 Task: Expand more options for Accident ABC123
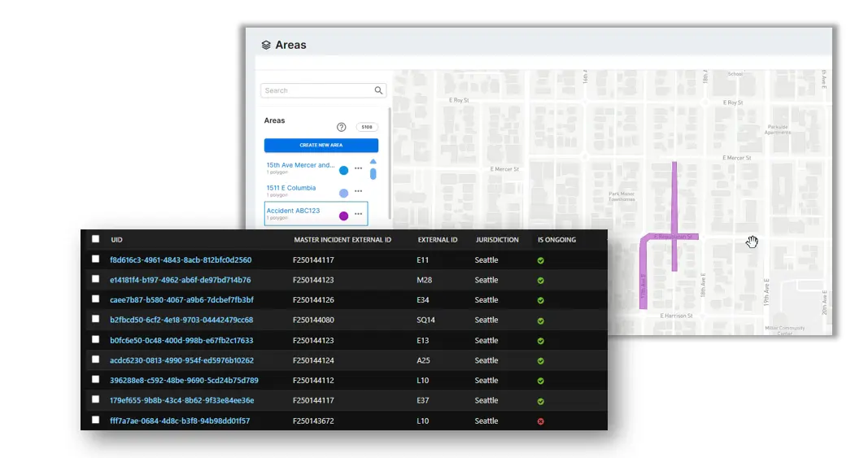coord(358,214)
